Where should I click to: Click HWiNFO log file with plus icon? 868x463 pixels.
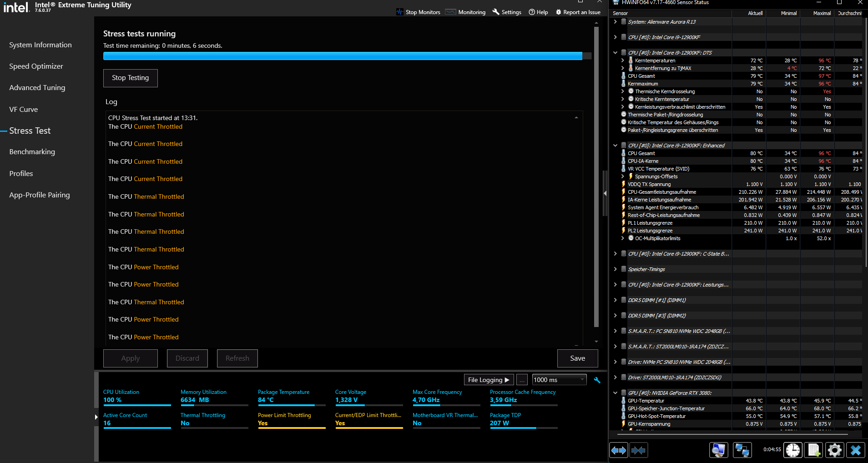(813, 450)
